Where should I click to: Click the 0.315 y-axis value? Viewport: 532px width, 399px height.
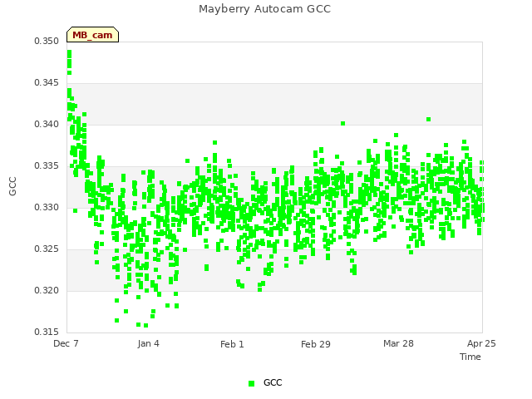47,332
